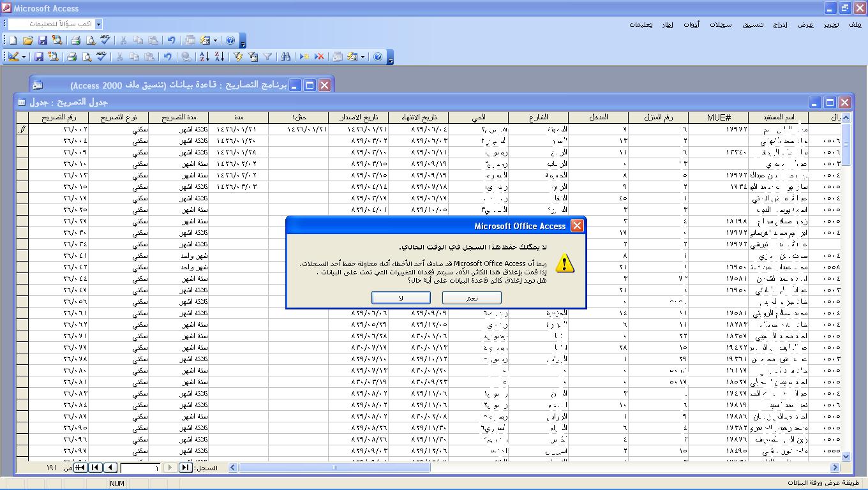Click the المدخل column header
The width and height of the screenshot is (868, 490).
click(x=598, y=117)
